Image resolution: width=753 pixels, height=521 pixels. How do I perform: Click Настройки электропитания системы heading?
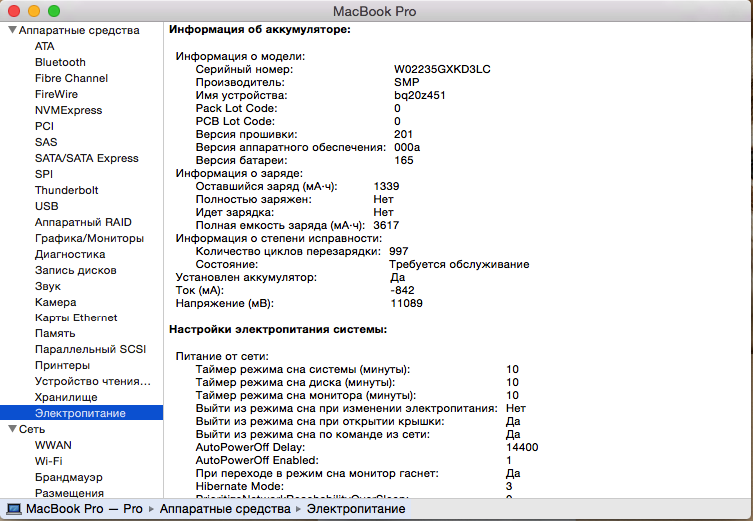click(278, 329)
